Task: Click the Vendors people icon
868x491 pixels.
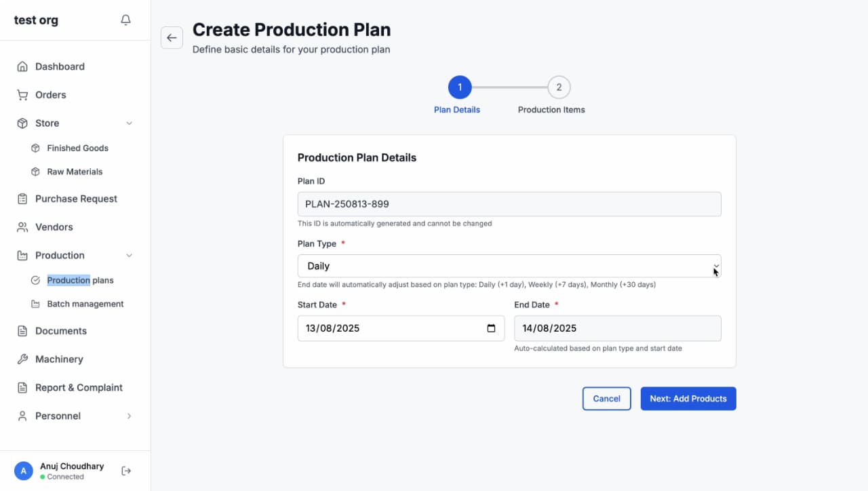Action: coord(22,227)
